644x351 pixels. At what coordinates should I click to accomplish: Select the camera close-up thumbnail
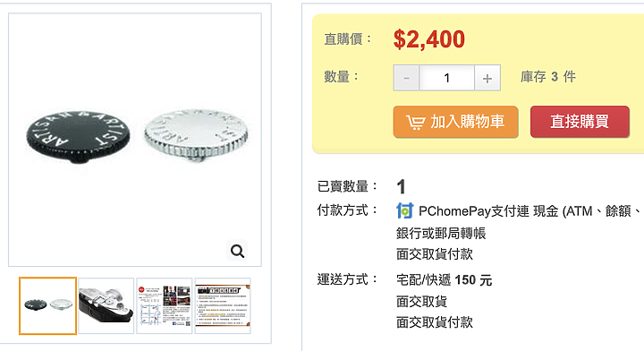point(106,306)
